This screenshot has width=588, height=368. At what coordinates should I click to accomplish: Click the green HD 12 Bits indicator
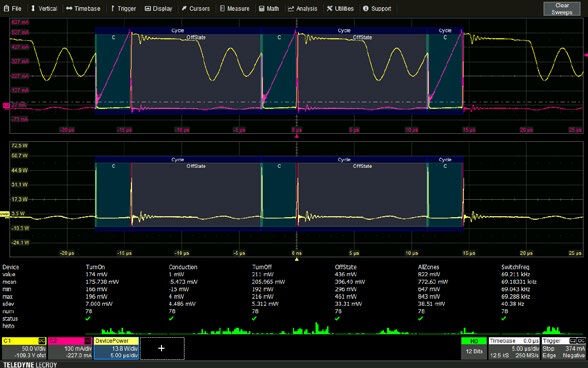tap(474, 348)
